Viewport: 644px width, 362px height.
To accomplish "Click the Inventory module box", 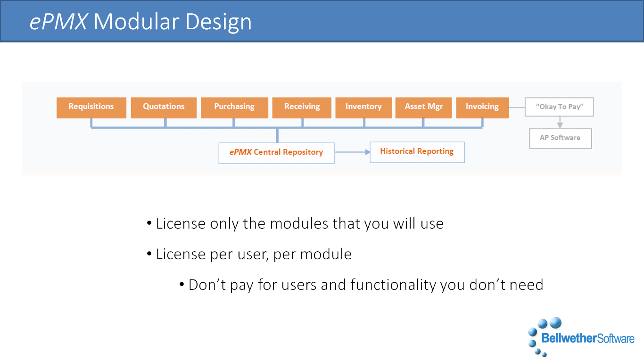I will click(363, 107).
